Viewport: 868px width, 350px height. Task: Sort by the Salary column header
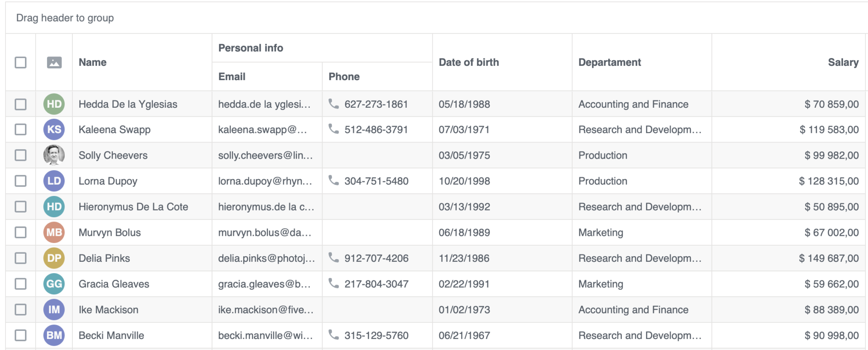tap(788, 62)
